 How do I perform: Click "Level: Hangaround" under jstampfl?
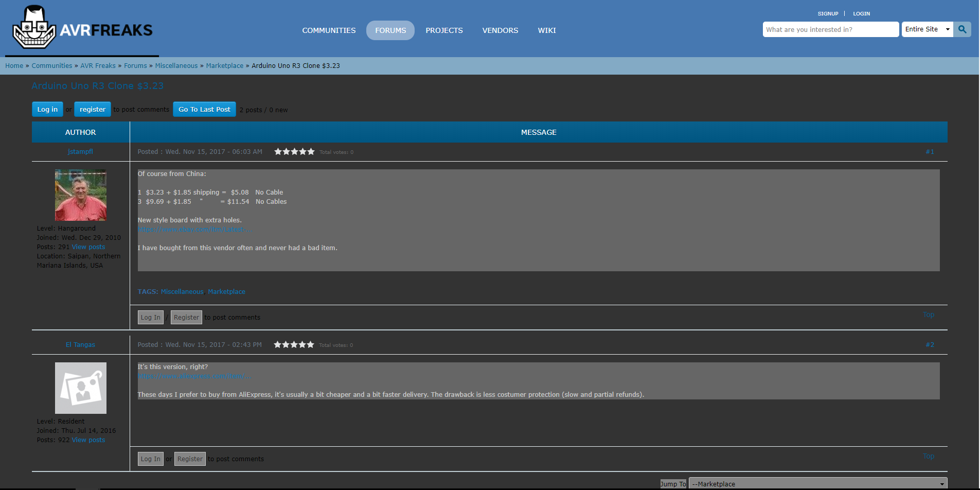pos(66,229)
